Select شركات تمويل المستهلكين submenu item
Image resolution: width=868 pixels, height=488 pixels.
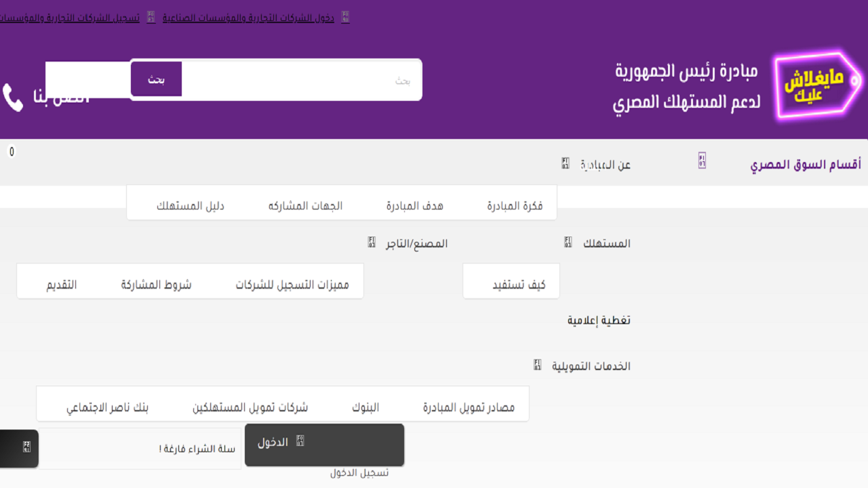click(x=250, y=407)
